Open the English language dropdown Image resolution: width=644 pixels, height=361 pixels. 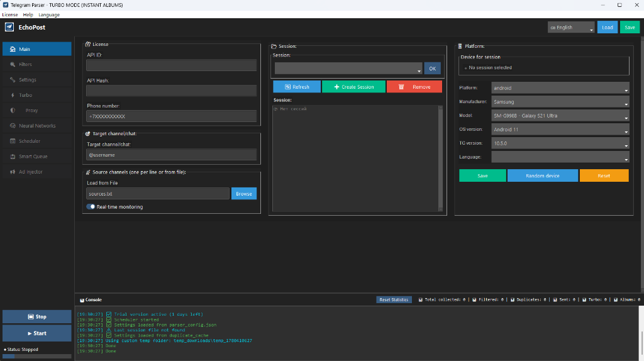[x=571, y=28]
